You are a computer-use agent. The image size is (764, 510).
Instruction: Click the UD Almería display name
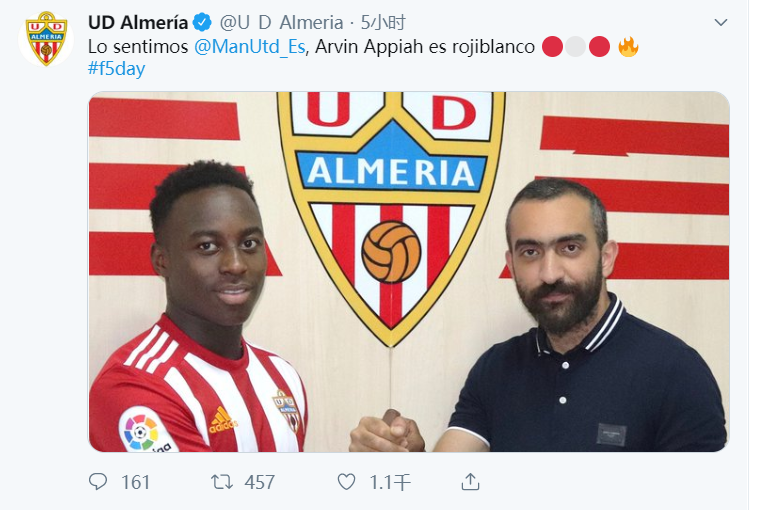click(138, 22)
